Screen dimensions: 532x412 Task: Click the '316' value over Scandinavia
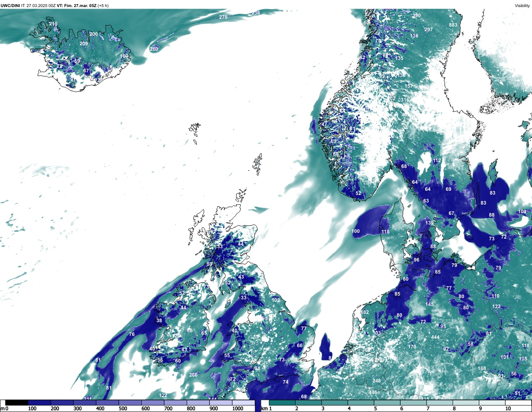click(x=404, y=100)
